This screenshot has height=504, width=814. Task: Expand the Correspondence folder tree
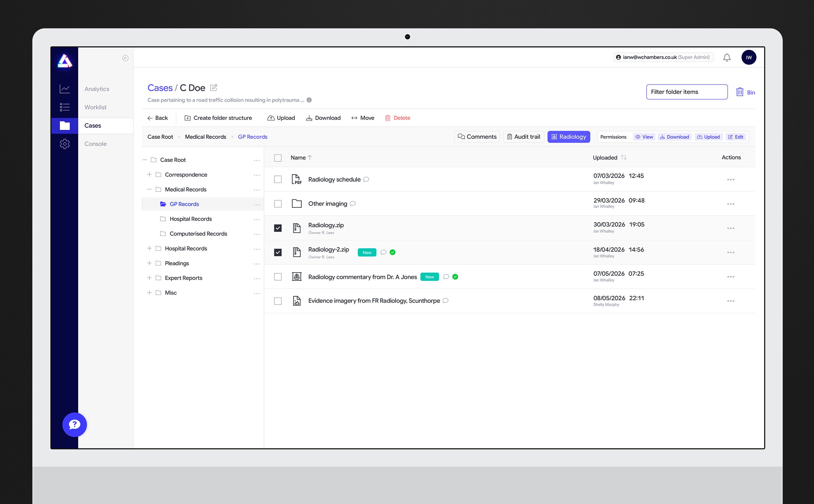[x=149, y=174]
